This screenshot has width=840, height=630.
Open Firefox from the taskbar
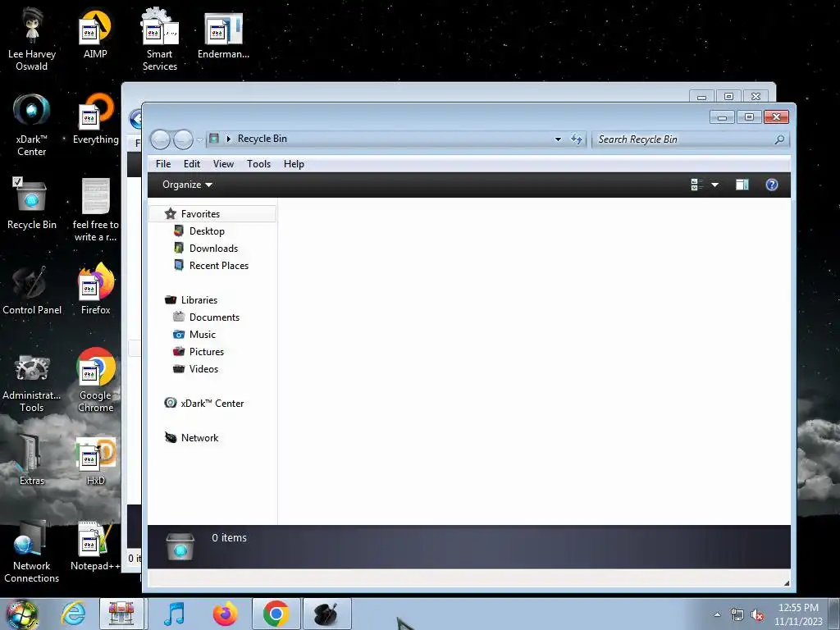tap(225, 614)
